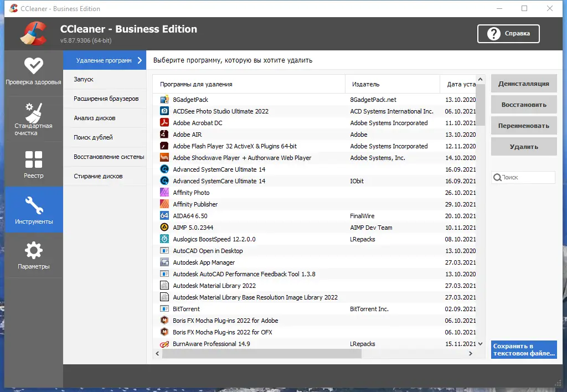This screenshot has width=567, height=392.
Task: Click the AIDA64 6.50 icon
Action: [x=164, y=215]
